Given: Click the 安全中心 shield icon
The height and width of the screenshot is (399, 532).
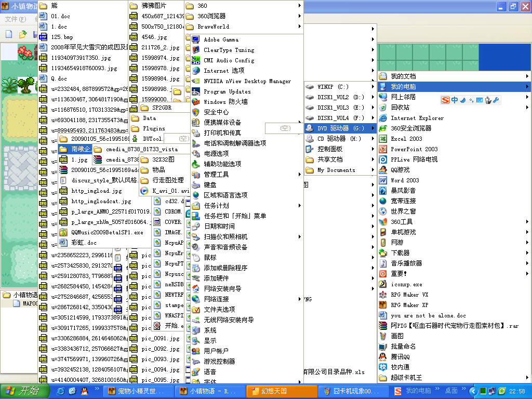Looking at the screenshot, I should click(x=196, y=112).
